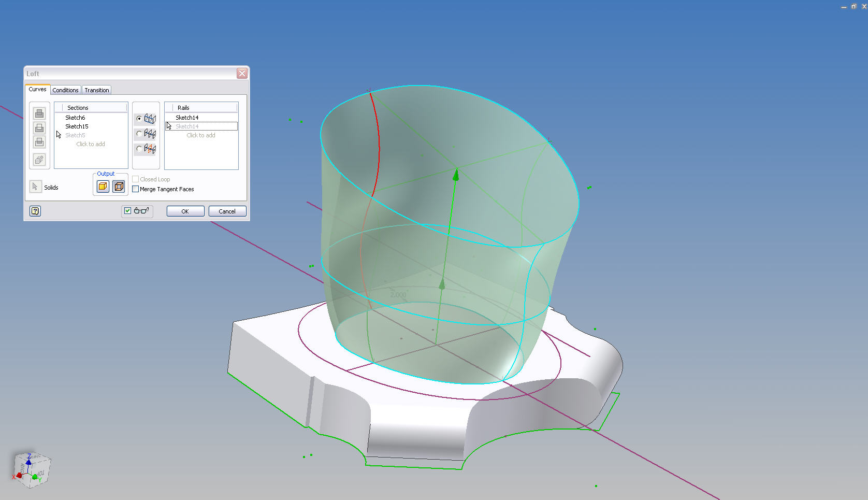
Task: Click the ViewCube in the viewport corner
Action: [x=32, y=470]
